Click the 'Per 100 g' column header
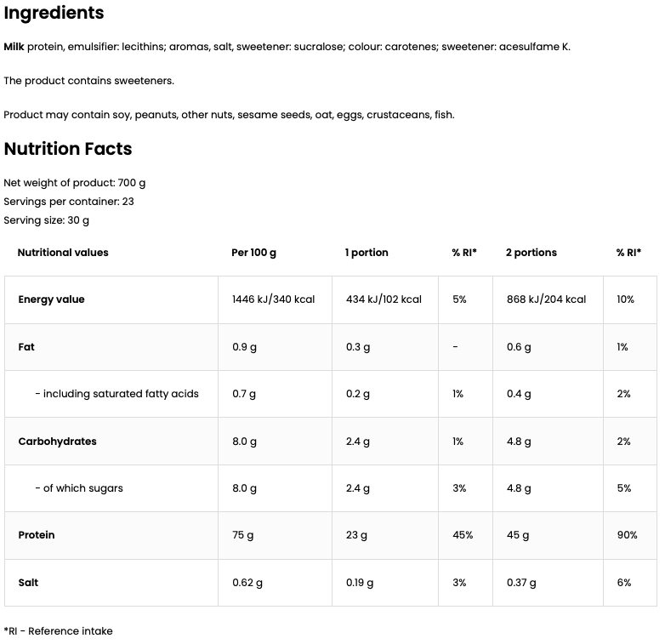The image size is (665, 644). pyautogui.click(x=253, y=253)
